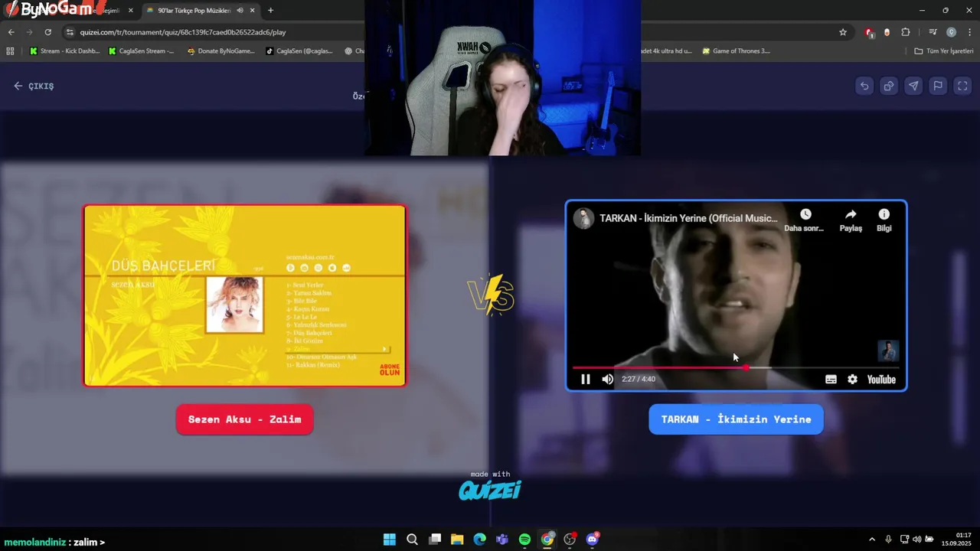
Task: Click the Tarkan channel avatar in video
Action: click(x=584, y=218)
